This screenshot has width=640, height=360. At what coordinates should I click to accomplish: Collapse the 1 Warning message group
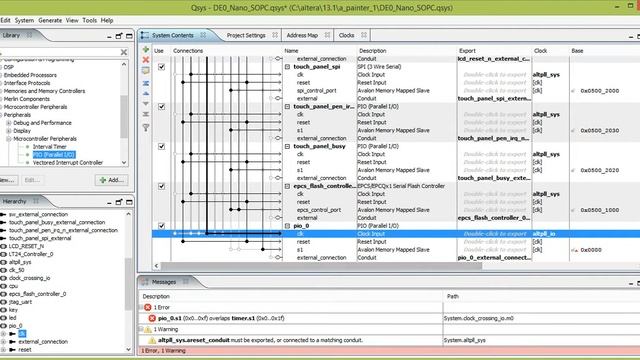[141, 329]
